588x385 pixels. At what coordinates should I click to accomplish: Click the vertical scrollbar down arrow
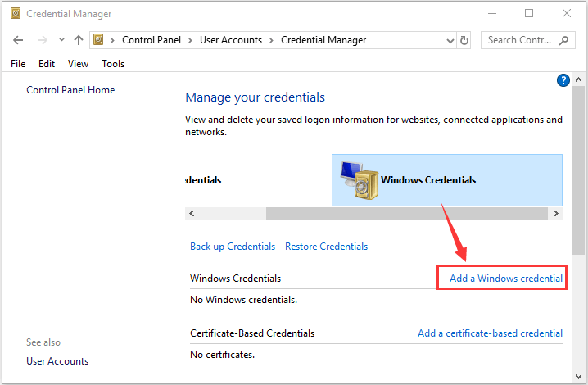tap(579, 376)
